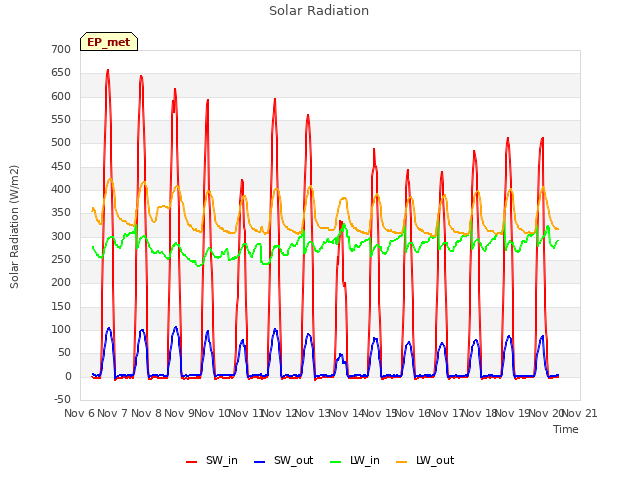Toggle the SW_out legend entry

tap(283, 460)
